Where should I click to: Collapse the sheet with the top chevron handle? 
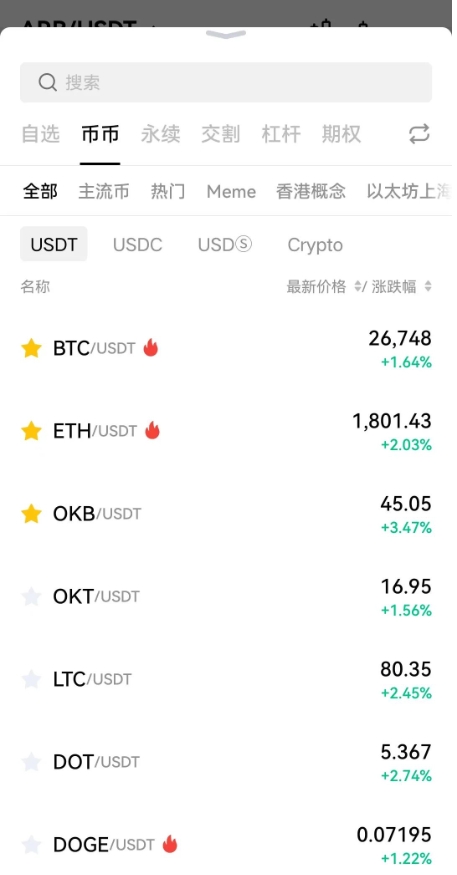[226, 35]
